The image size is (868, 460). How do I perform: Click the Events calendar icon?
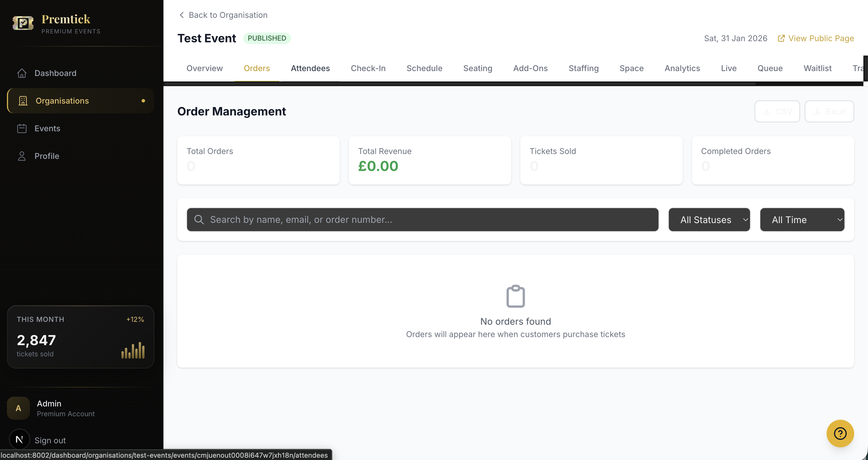(x=22, y=128)
